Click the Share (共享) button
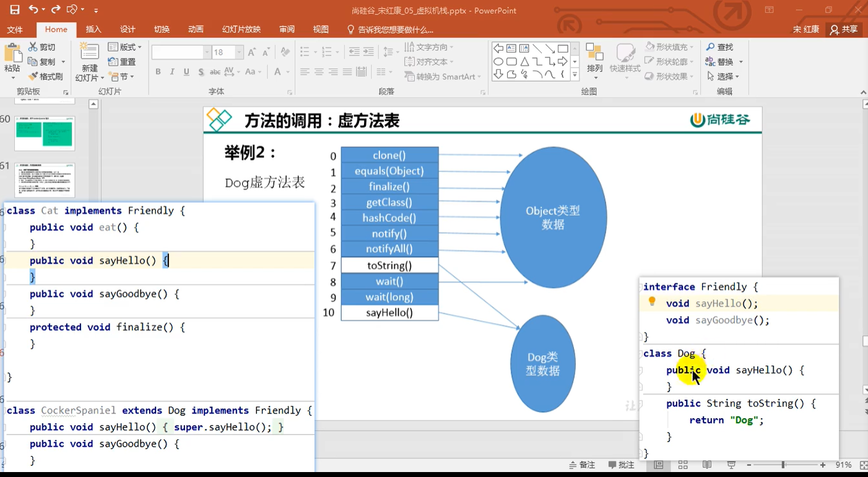The image size is (868, 477). point(844,30)
